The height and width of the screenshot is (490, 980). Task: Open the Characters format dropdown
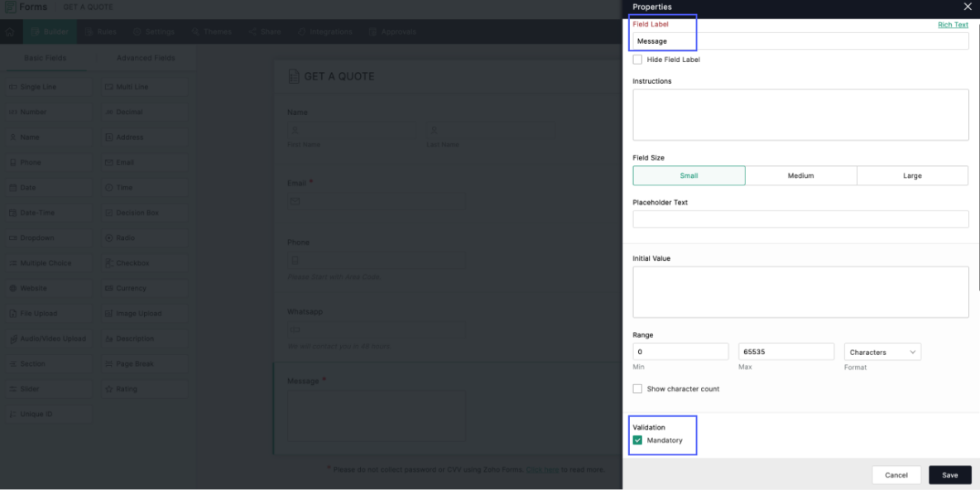pos(882,353)
